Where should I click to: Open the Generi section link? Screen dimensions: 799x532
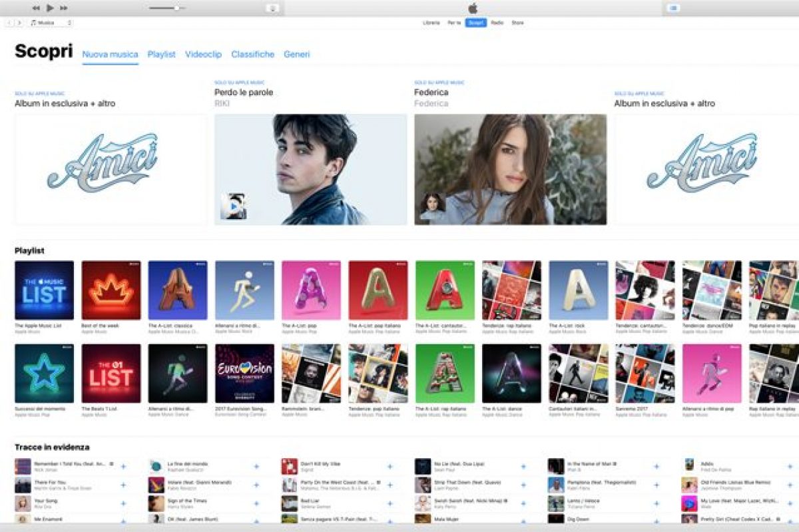point(297,55)
